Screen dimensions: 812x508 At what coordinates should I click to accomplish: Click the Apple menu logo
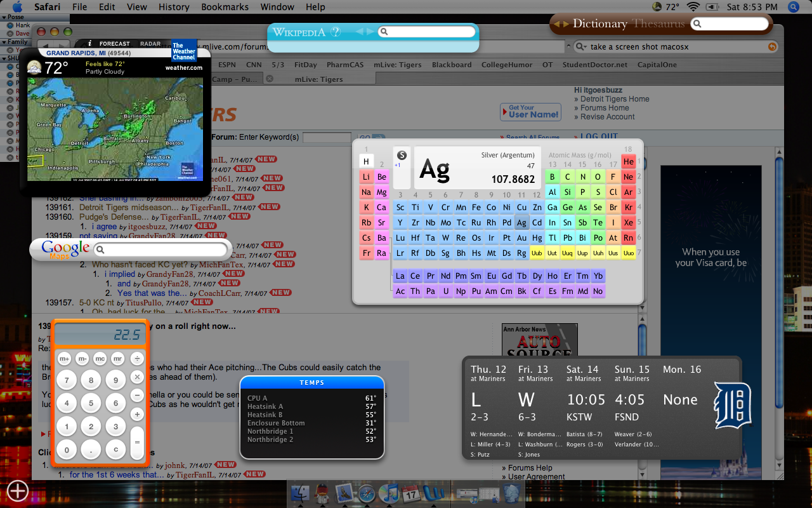click(17, 7)
